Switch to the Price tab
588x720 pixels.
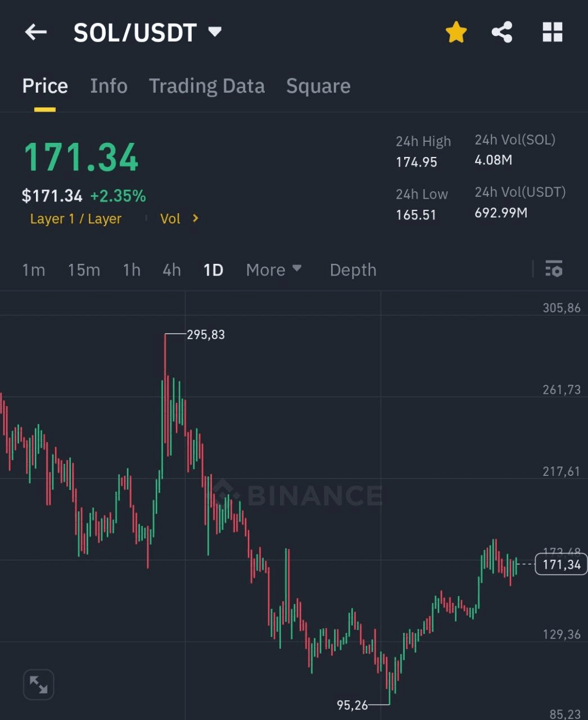click(45, 86)
